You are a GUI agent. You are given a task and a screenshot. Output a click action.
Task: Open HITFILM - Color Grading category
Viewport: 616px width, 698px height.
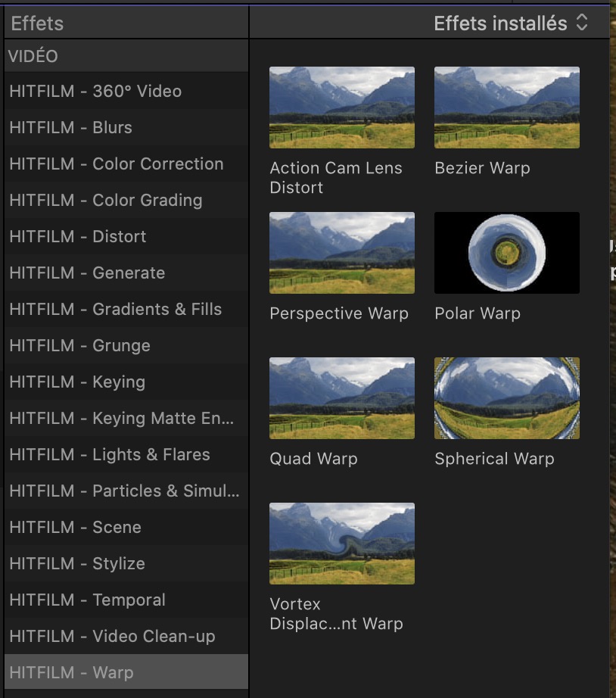[x=126, y=200]
